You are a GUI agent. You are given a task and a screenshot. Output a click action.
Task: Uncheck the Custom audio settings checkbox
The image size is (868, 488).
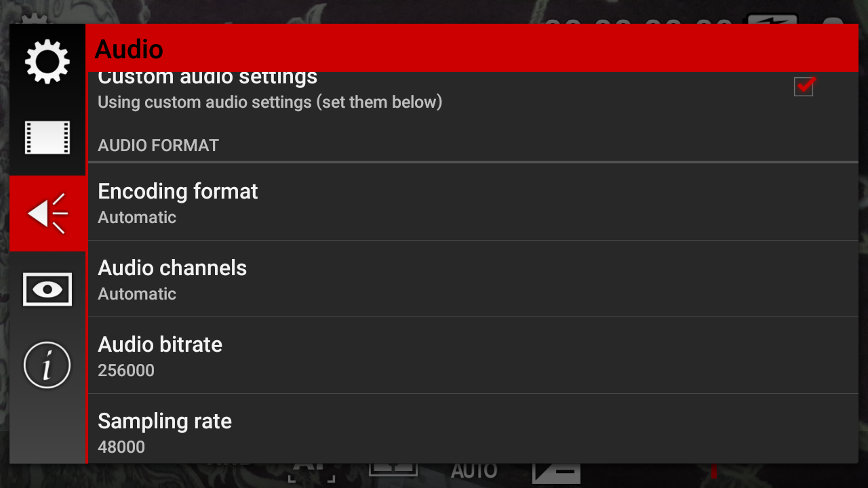pos(804,86)
